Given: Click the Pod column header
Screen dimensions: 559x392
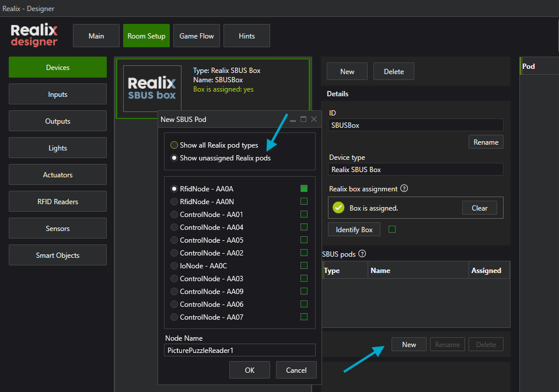Looking at the screenshot, I should [539, 66].
